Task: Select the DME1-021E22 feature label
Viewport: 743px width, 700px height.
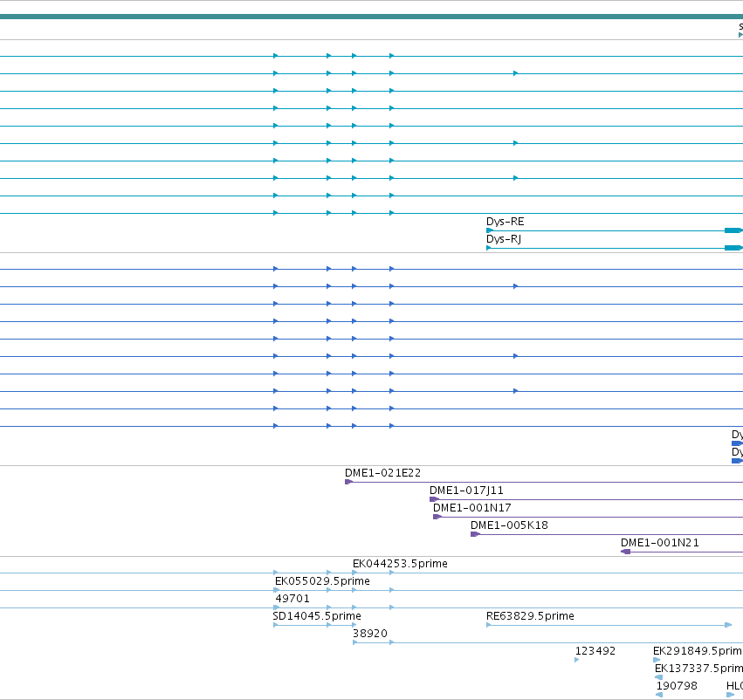Action: point(382,473)
